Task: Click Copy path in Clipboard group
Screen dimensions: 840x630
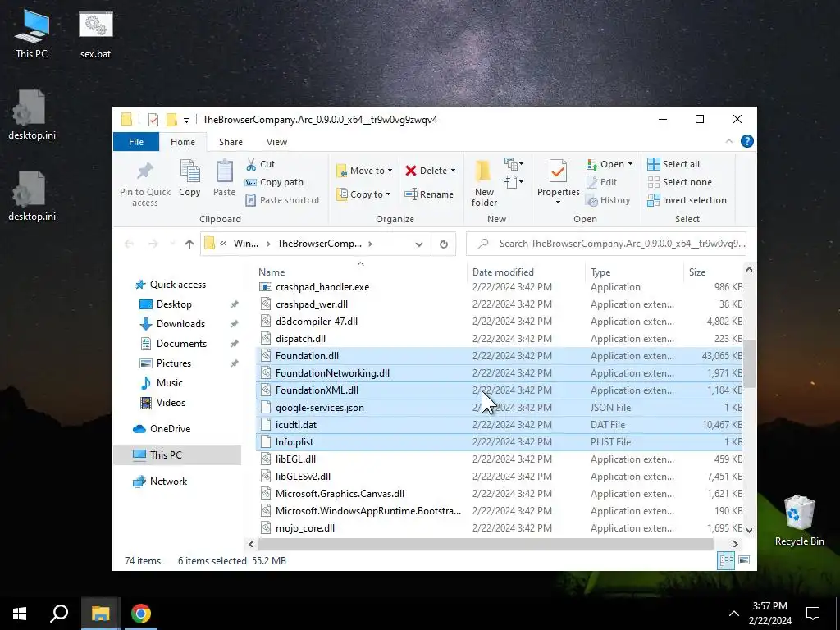Action: [x=274, y=182]
